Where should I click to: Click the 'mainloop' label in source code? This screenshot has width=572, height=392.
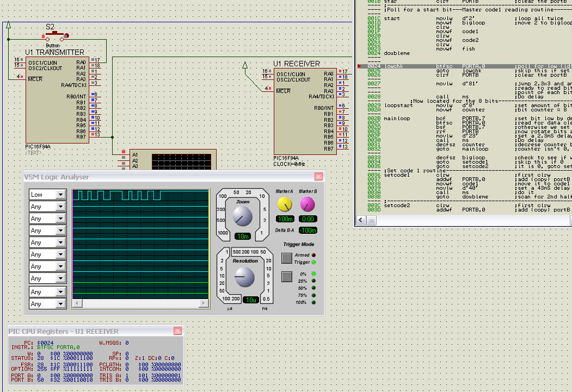397,119
